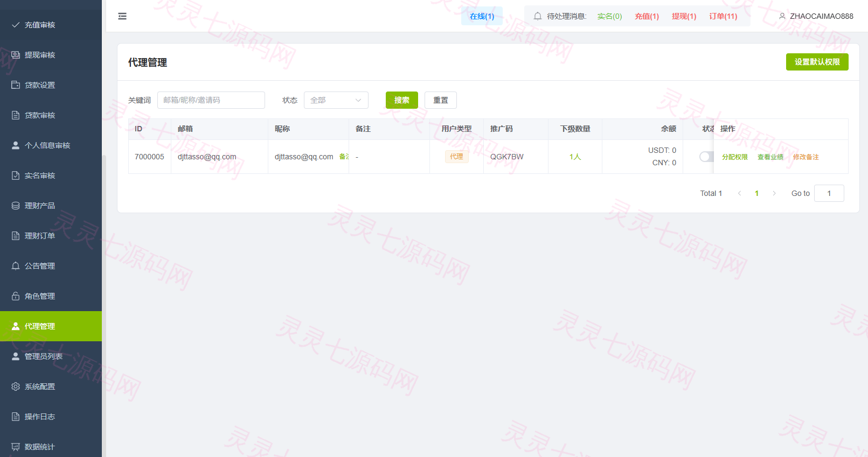Click the 代理 user type tag

pyautogui.click(x=456, y=157)
